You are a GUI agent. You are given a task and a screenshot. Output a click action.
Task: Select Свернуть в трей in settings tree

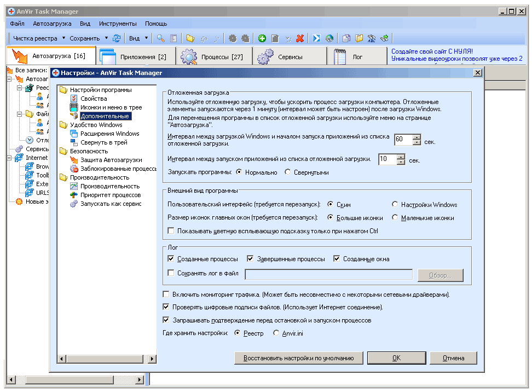[103, 142]
